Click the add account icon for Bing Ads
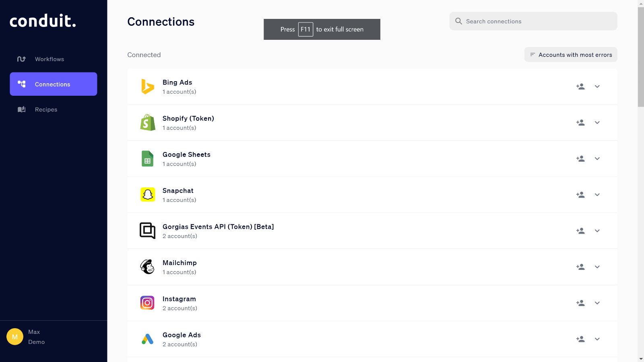This screenshot has width=644, height=362. click(580, 86)
